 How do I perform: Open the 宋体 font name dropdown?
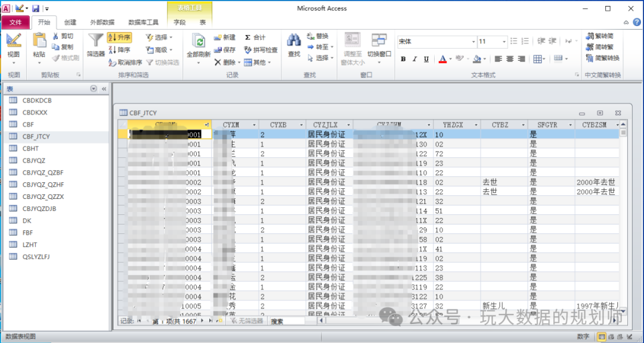(x=473, y=42)
